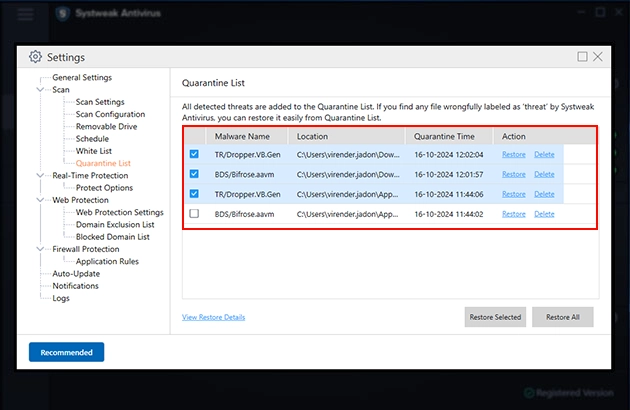Collapse the Web Protection tree node
Viewport: 630px width, 410px height.
click(x=39, y=200)
